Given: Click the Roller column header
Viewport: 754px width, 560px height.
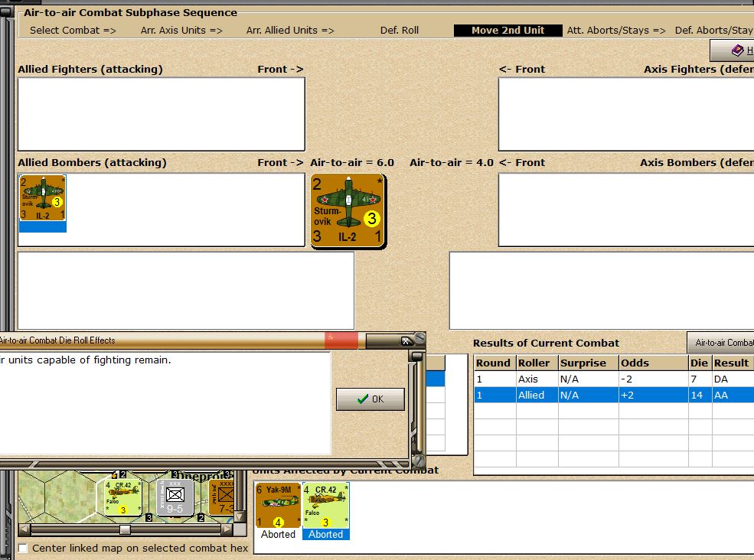Looking at the screenshot, I should [x=537, y=363].
